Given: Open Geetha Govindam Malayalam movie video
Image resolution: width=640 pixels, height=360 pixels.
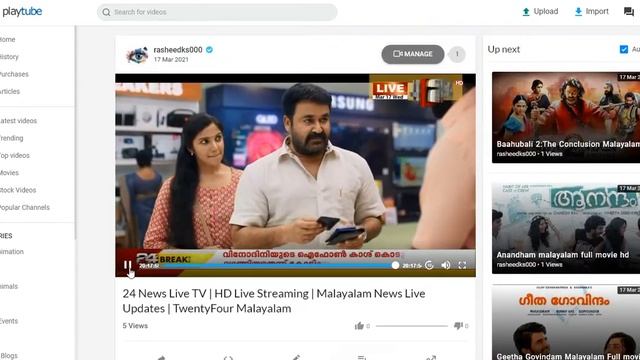Looking at the screenshot, I should coord(566,322).
